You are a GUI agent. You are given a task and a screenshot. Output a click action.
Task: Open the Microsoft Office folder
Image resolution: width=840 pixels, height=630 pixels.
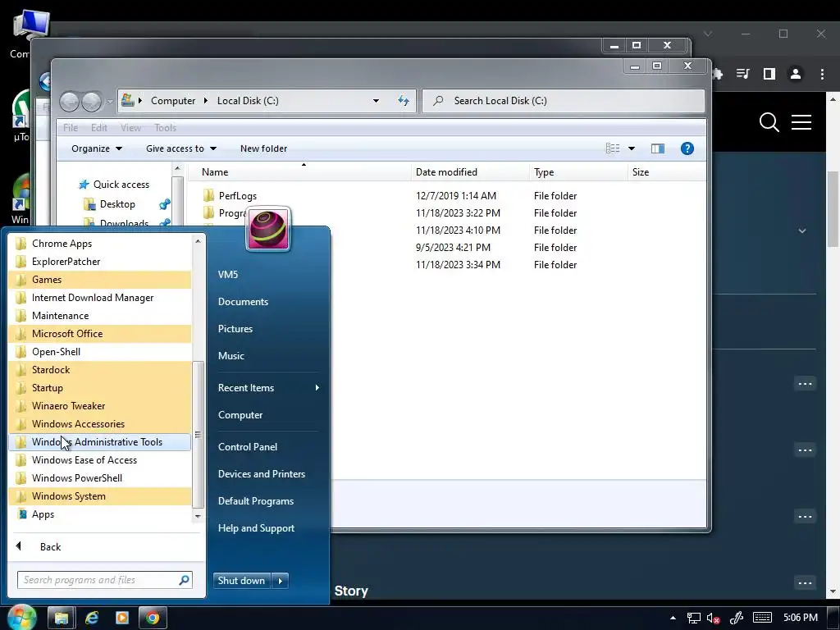coord(99,334)
